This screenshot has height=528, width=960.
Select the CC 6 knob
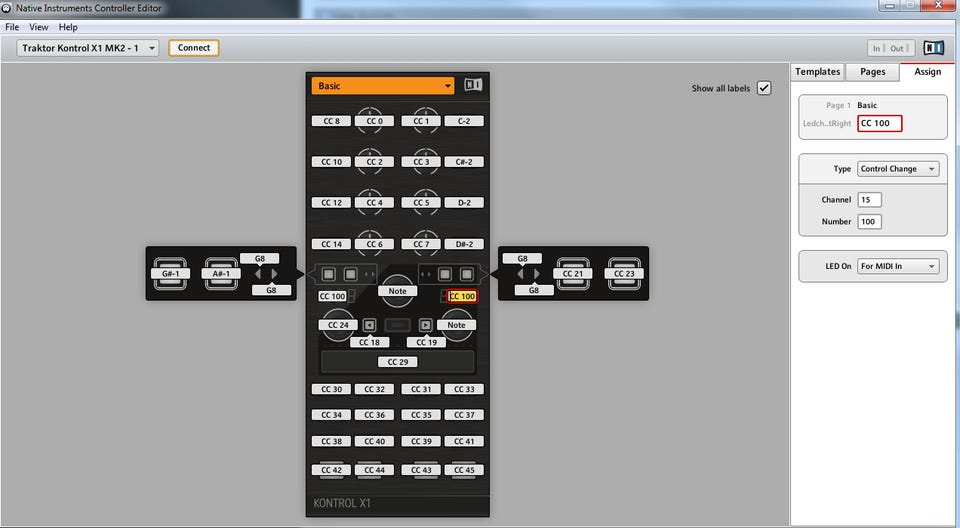tap(375, 244)
